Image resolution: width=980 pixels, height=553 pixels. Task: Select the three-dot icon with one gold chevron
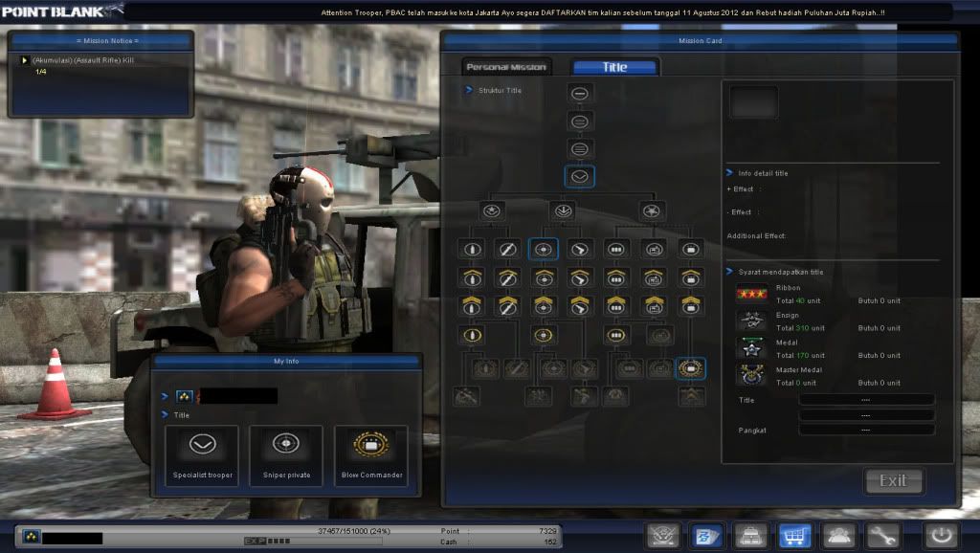pyautogui.click(x=616, y=277)
